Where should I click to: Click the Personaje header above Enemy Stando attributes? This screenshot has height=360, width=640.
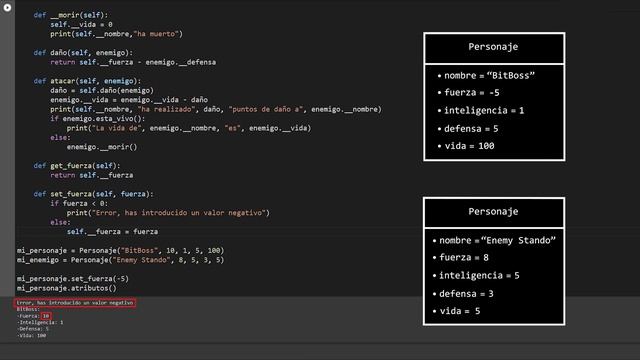click(x=493, y=212)
